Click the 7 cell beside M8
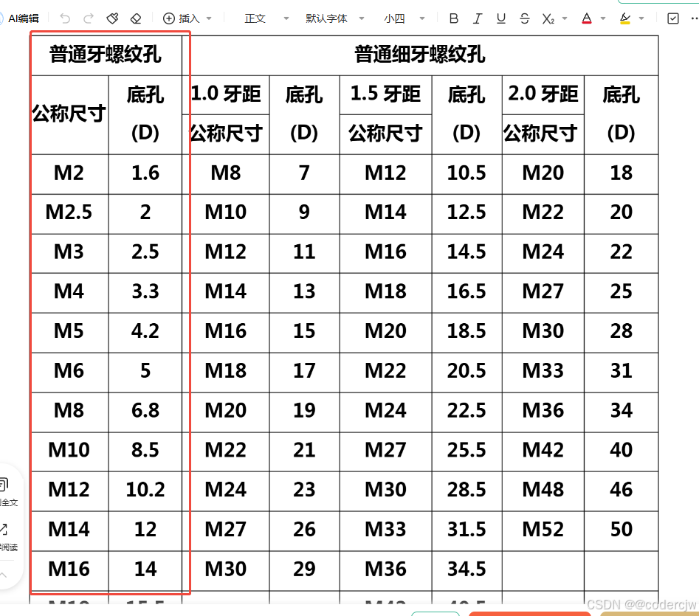The height and width of the screenshot is (616, 699). (x=305, y=173)
